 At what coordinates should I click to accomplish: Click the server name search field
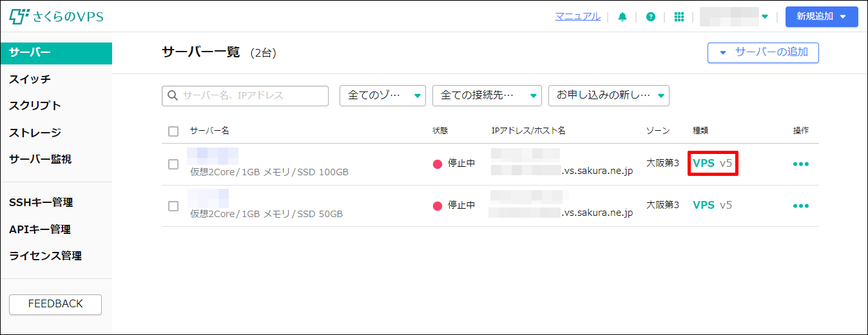(x=253, y=96)
